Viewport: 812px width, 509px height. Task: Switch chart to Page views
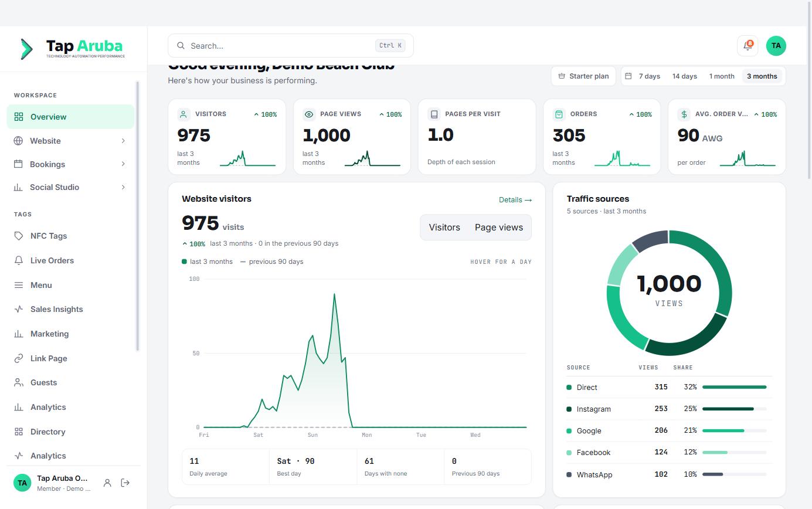[499, 228]
